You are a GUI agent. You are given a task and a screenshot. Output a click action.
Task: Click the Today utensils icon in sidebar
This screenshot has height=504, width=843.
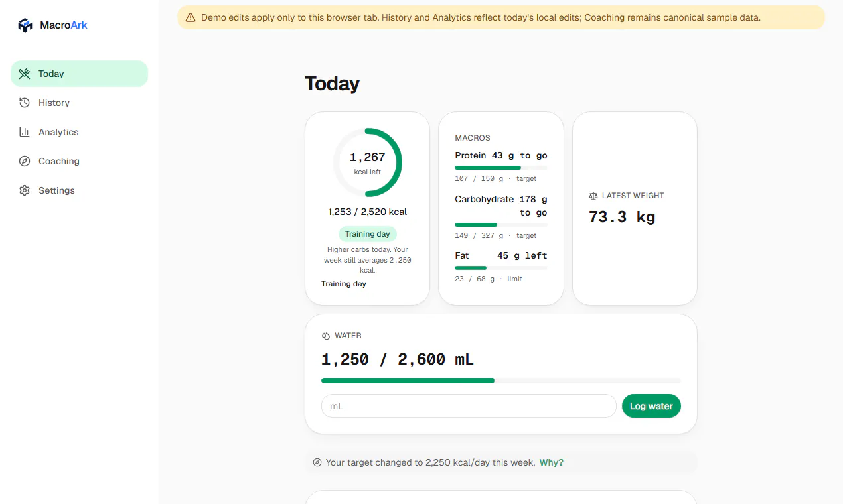25,74
